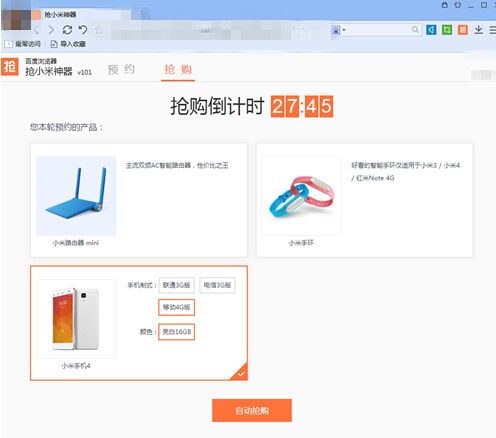Click 导入收藏 bookmark import link
The height and width of the screenshot is (438, 496).
pyautogui.click(x=68, y=44)
